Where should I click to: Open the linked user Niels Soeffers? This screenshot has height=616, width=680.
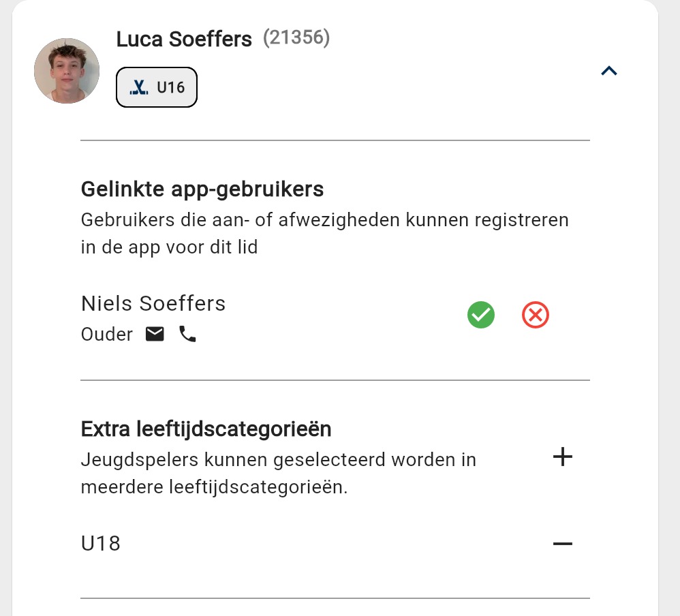coord(153,303)
